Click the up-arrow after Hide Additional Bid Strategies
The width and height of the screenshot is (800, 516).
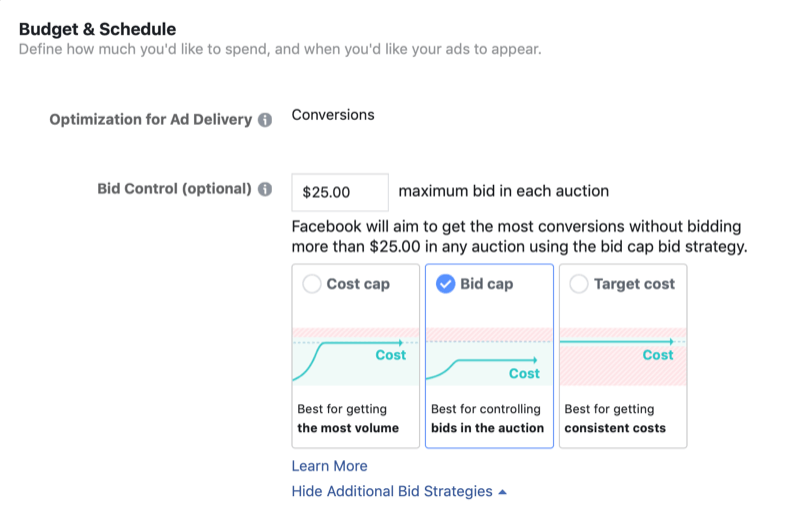click(502, 492)
